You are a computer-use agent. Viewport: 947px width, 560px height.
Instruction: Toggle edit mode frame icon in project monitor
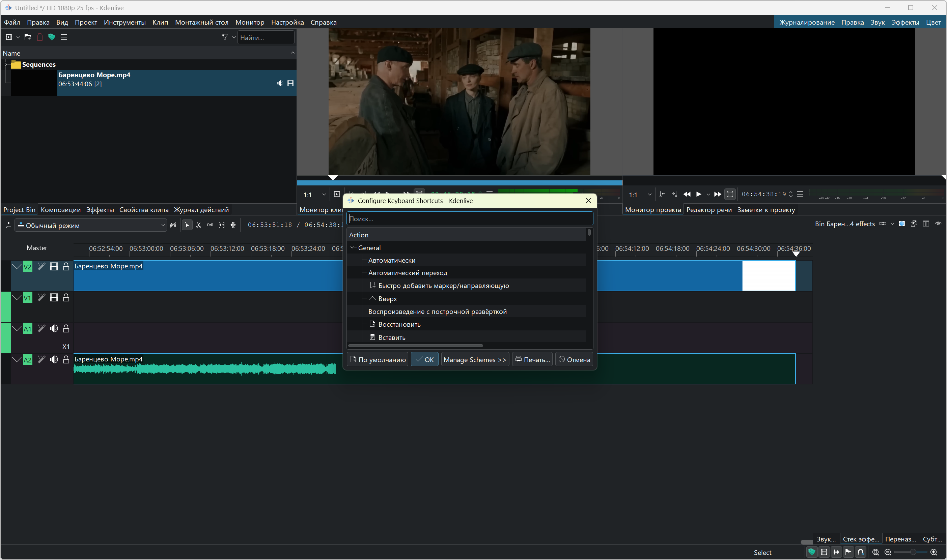[730, 194]
